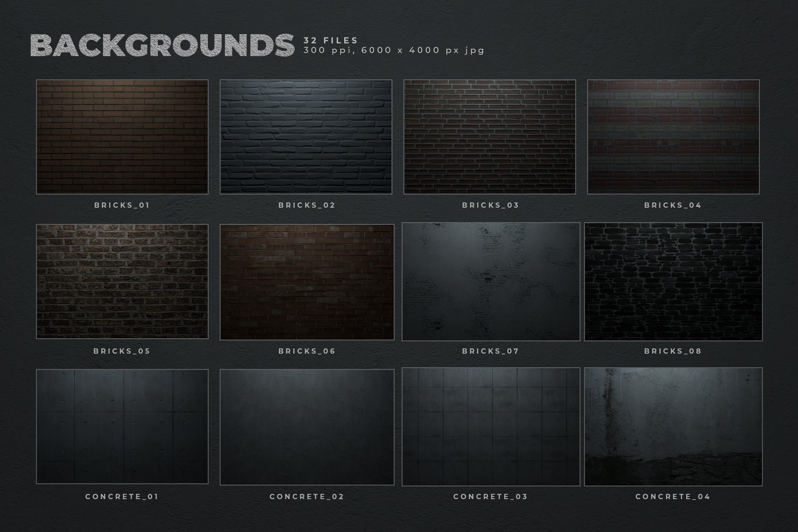This screenshot has width=798, height=532.
Task: Pick the BRICKS_07 cracked plaster thumbnail
Action: pyautogui.click(x=491, y=282)
